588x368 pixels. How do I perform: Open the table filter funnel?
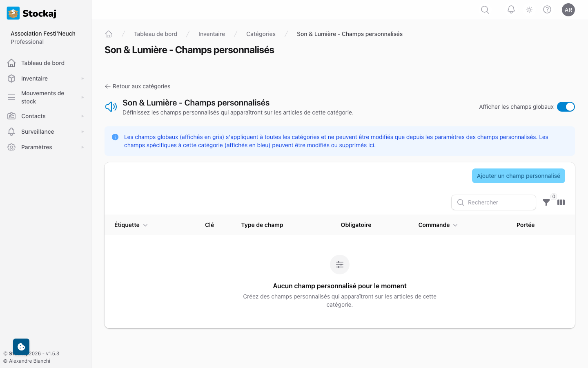tap(546, 202)
